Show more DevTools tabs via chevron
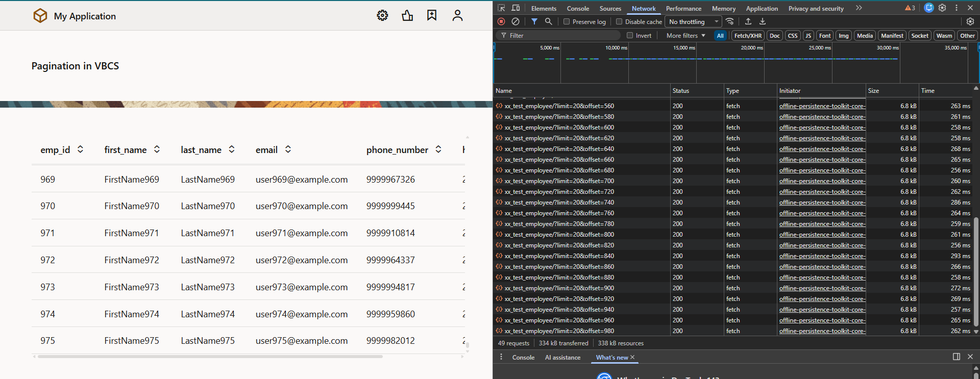This screenshot has height=379, width=980. coord(859,8)
